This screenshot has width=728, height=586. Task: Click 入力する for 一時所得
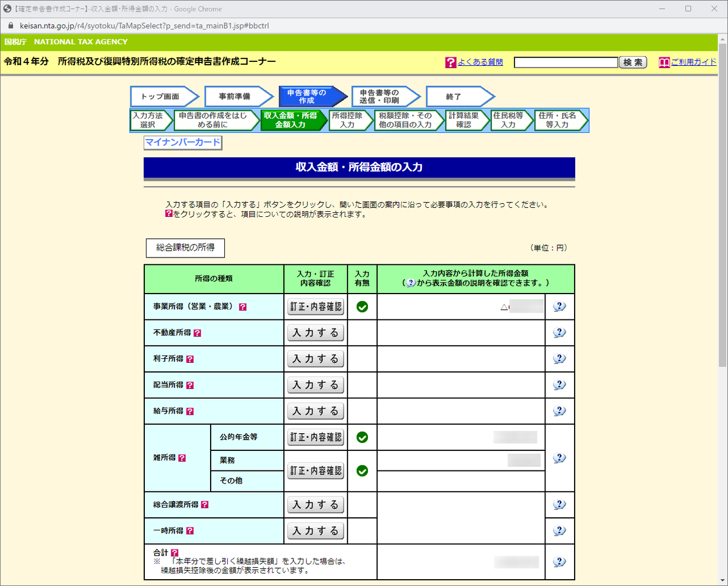point(316,530)
